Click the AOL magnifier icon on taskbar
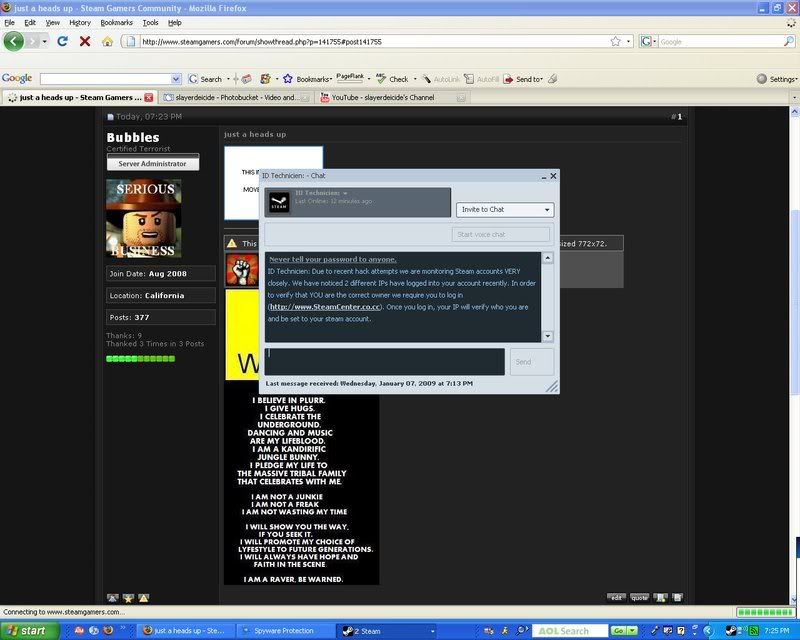Image resolution: width=800 pixels, height=640 pixels. (521, 631)
